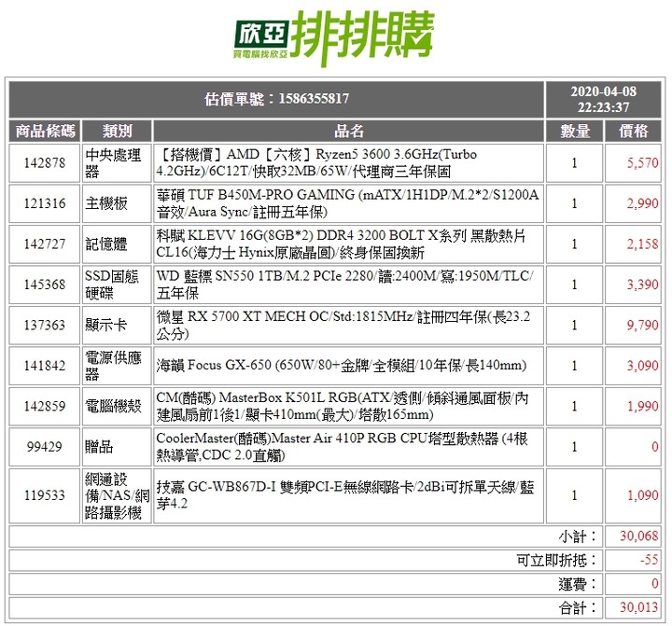The height and width of the screenshot is (626, 672).
Task: Click the 商品條碼 column header
Action: coord(45,132)
